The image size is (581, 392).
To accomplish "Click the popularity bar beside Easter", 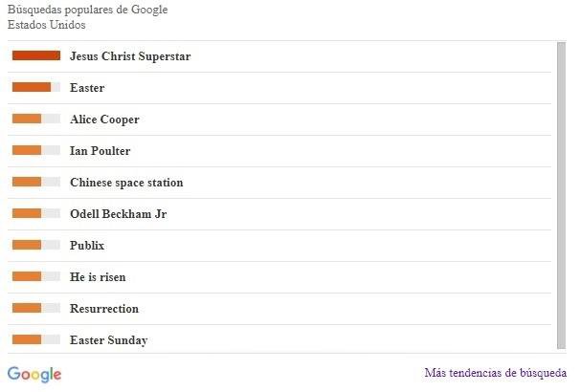I will 36,88.
